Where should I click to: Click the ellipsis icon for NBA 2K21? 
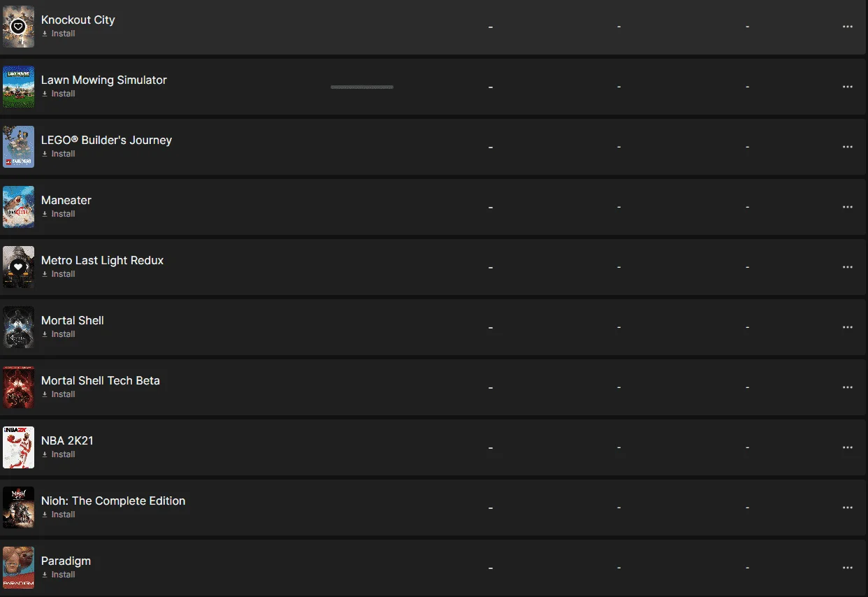pyautogui.click(x=848, y=447)
